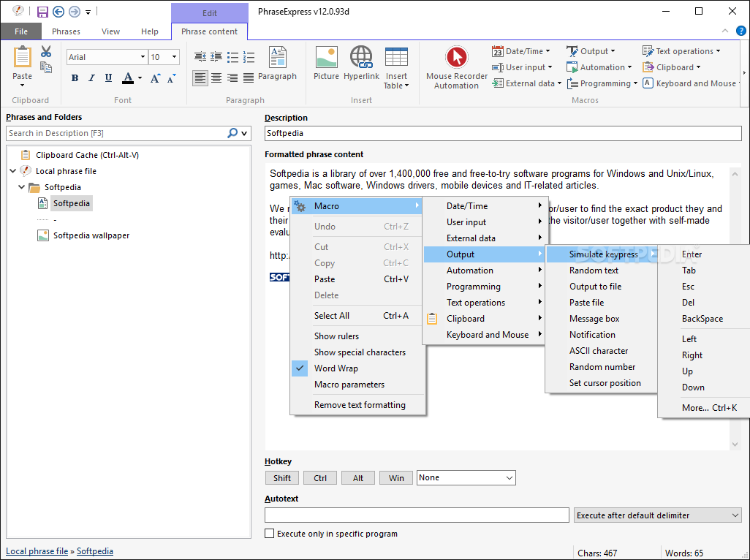Viewport: 750px width, 560px height.
Task: Open the font size dropdown
Action: point(175,57)
